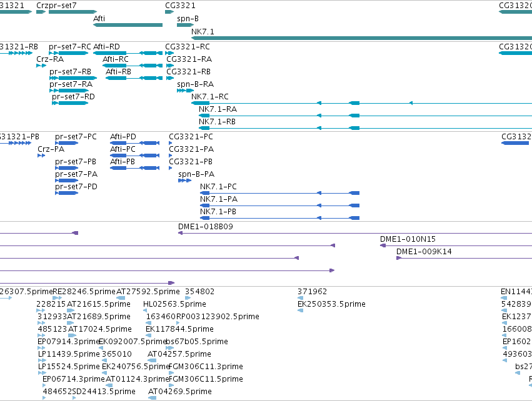Select the CG3321-PA protein label

(x=191, y=149)
